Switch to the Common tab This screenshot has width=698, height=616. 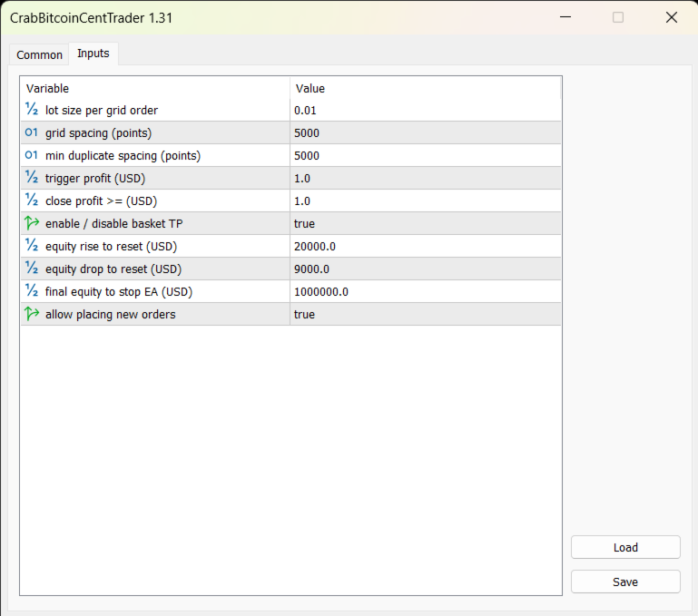coord(39,54)
